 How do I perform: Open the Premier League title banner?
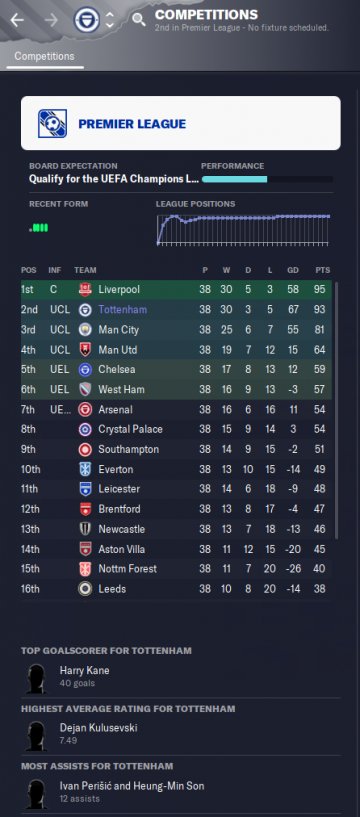(181, 123)
